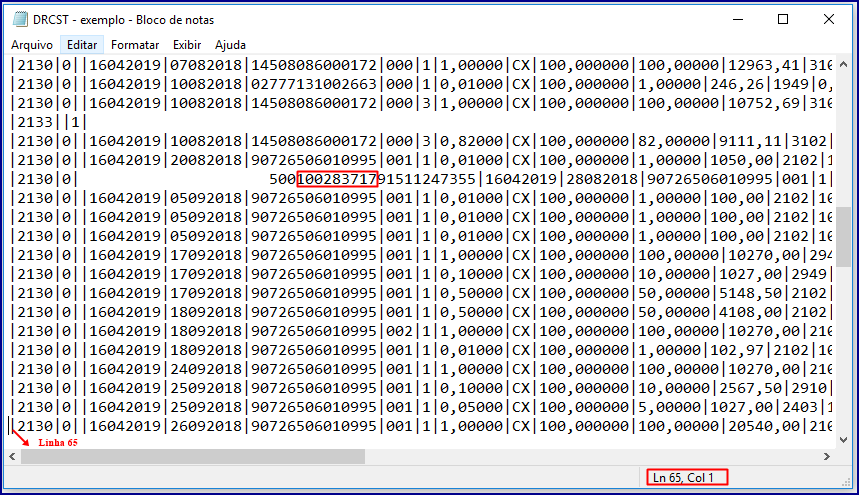The height and width of the screenshot is (495, 859).
Task: Click the Notepad icon in title bar
Action: click(20, 19)
